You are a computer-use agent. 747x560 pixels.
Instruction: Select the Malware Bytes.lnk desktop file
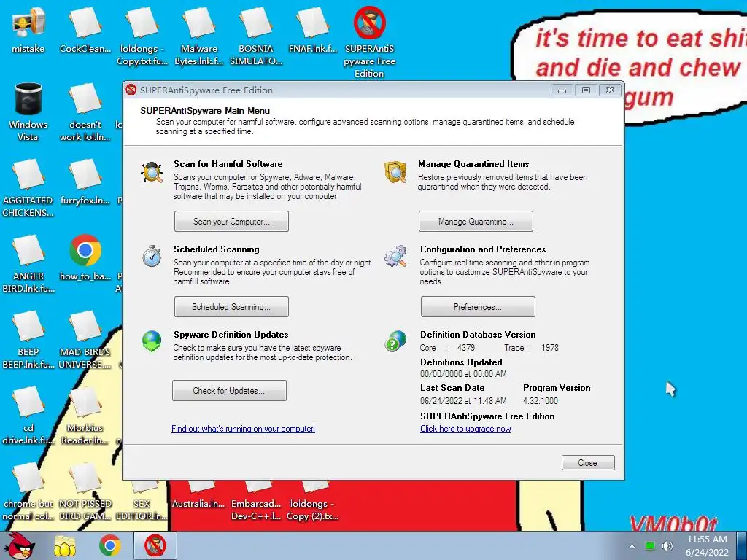coord(199,36)
